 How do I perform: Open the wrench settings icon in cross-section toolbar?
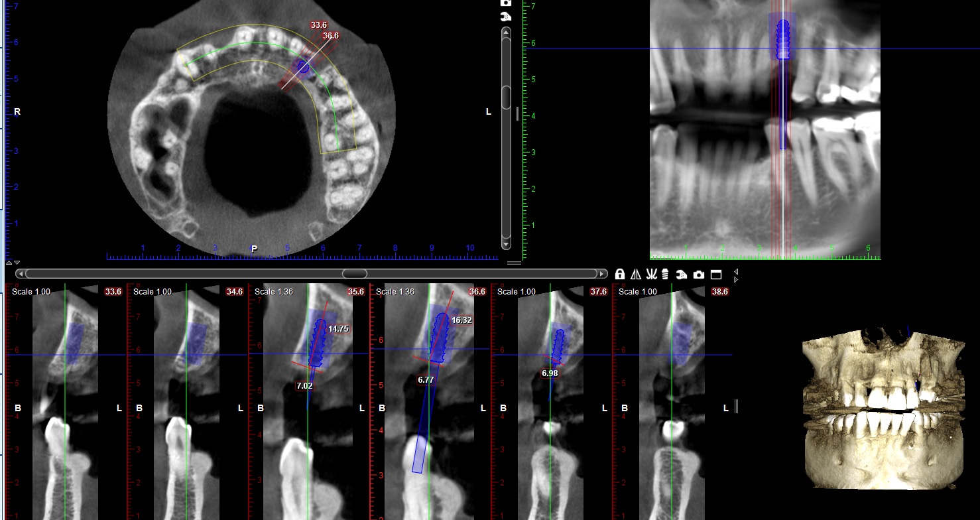click(681, 274)
